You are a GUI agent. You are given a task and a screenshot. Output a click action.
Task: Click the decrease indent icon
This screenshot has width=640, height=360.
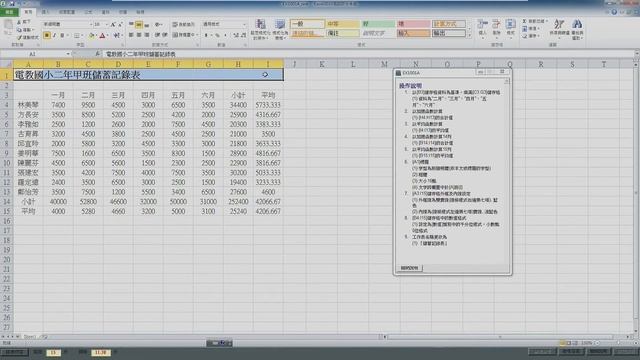(x=157, y=35)
